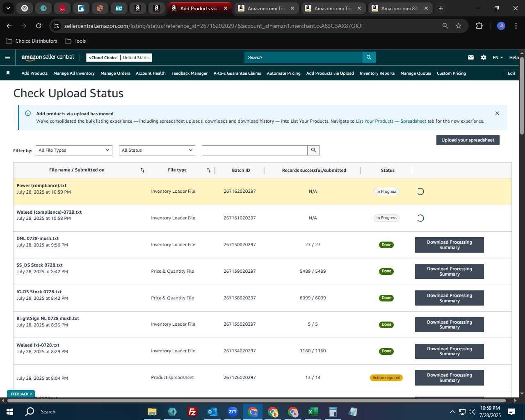Open the Choice Distributors bookmarks folder
The width and height of the screenshot is (525, 420).
(32, 41)
